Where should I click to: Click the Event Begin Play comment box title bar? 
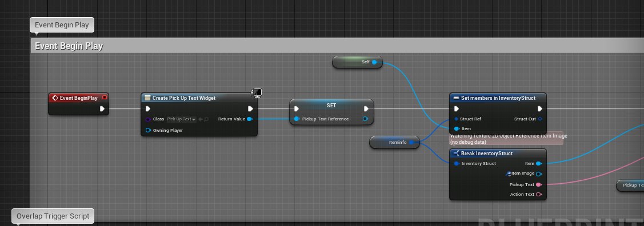pyautogui.click(x=337, y=46)
